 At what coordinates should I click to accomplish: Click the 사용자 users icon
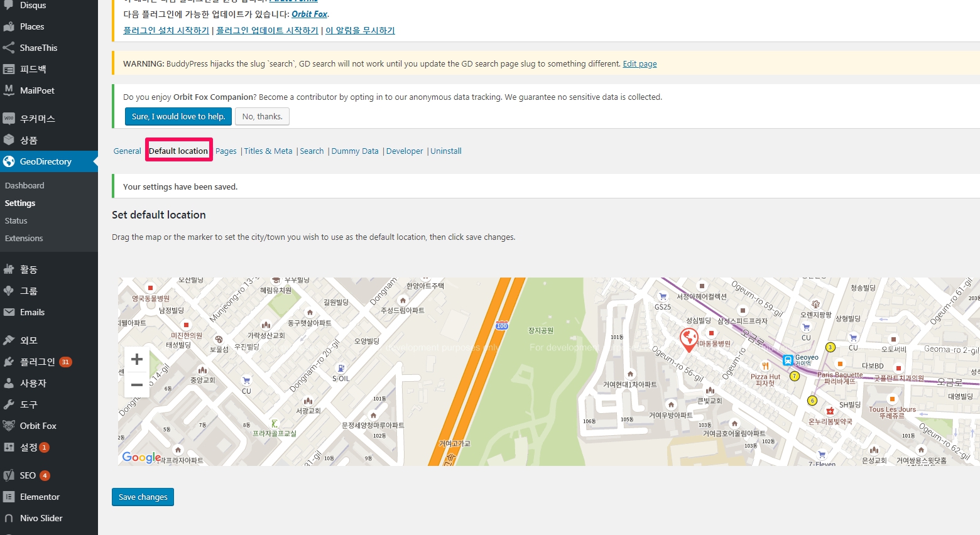coord(9,383)
